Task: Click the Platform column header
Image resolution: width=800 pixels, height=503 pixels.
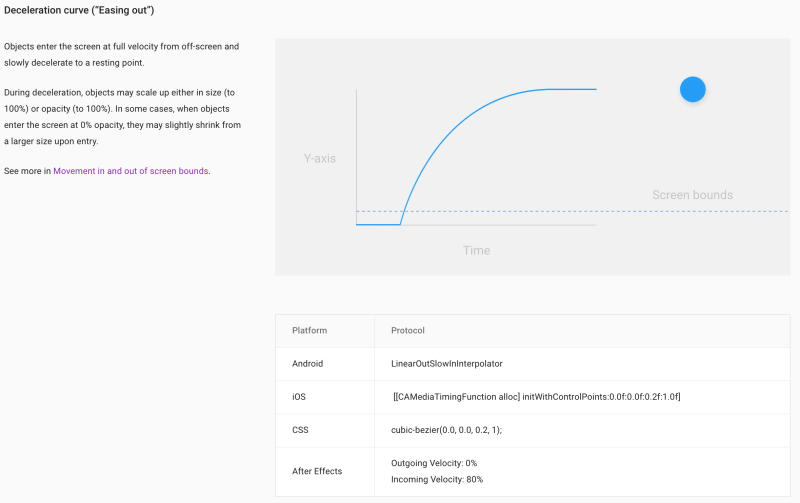Action: (x=309, y=330)
